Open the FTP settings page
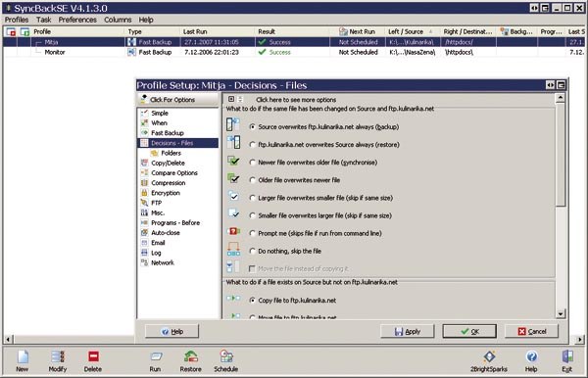Viewport: 588px width, 378px height. (156, 203)
